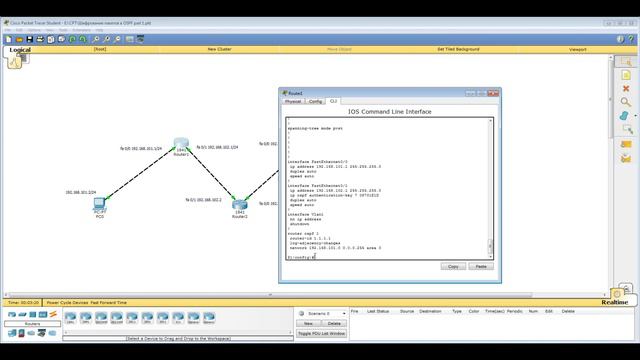Select the Switches device category icon
Screen dimensions: 640x360
coord(22,314)
